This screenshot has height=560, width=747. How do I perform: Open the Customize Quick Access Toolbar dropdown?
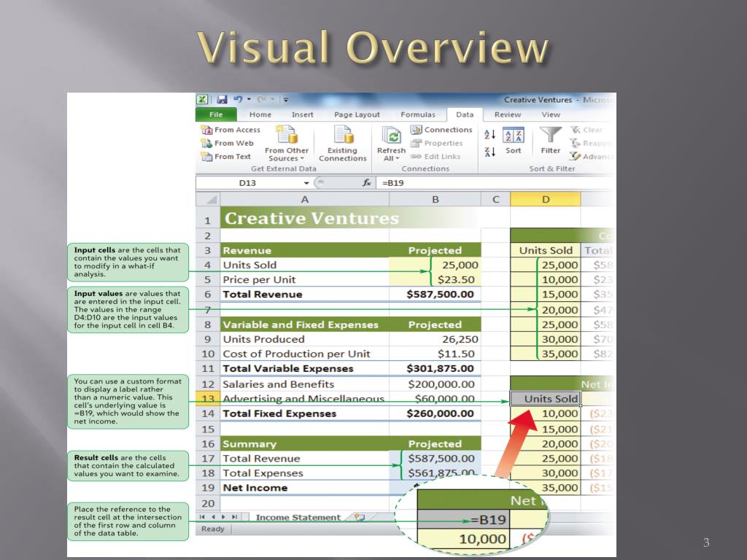(286, 100)
